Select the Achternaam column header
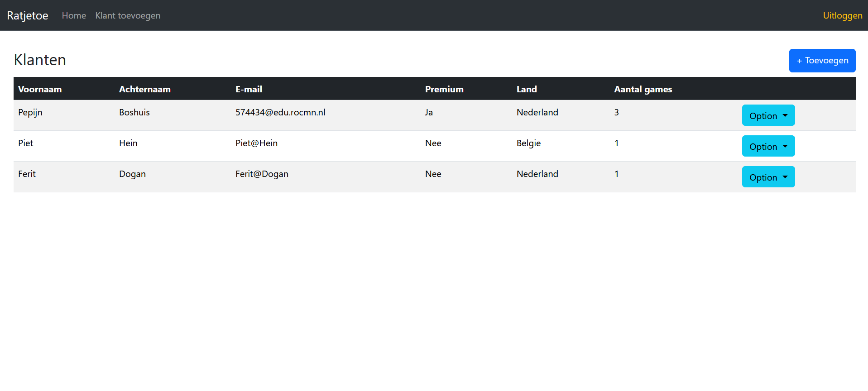Image resolution: width=868 pixels, height=391 pixels. coord(145,89)
